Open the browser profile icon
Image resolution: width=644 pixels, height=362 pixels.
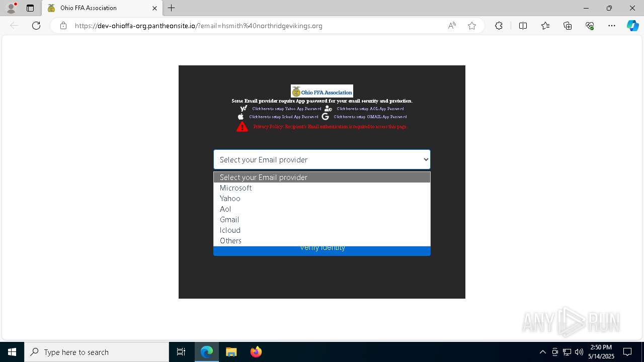[11, 8]
